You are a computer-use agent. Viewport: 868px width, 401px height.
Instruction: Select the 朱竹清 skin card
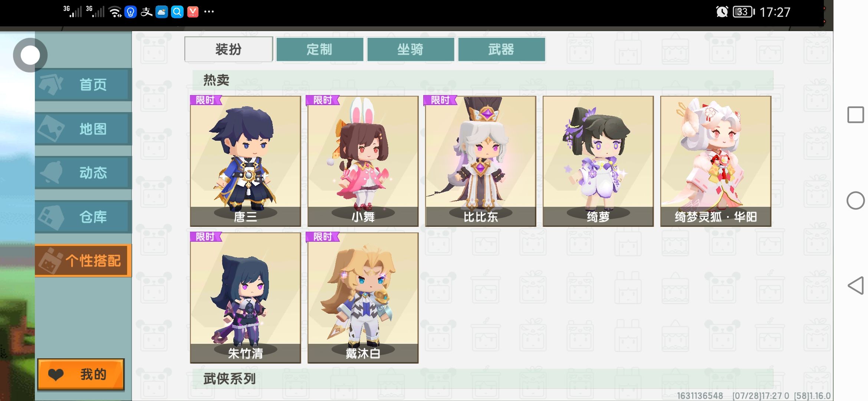[246, 298]
